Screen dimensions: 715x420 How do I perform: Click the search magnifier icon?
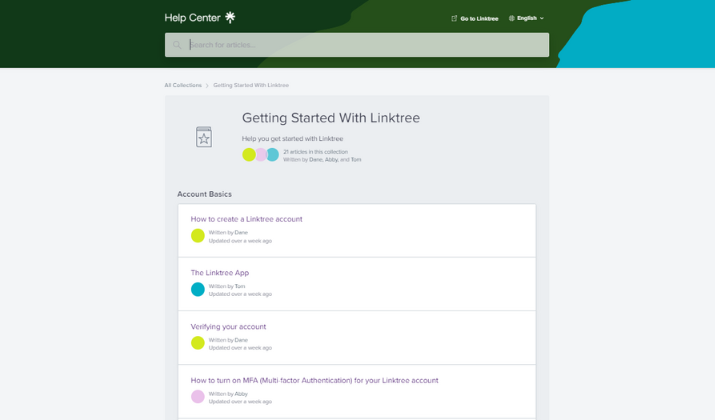click(x=177, y=45)
